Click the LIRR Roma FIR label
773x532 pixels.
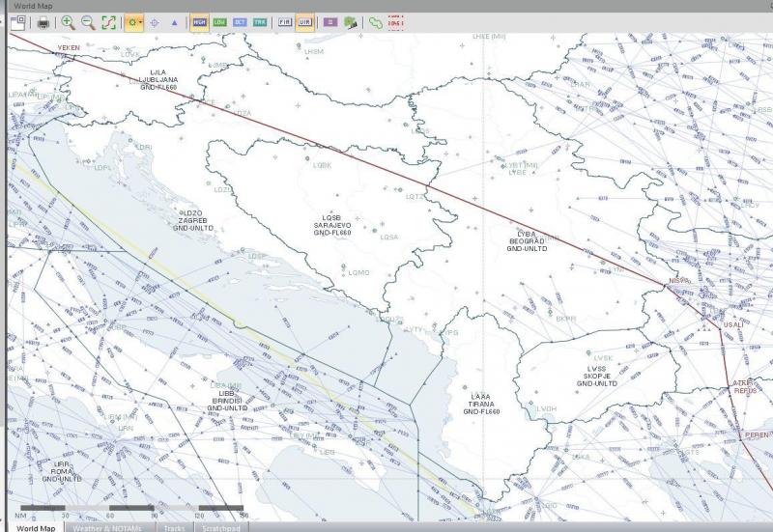click(x=62, y=472)
